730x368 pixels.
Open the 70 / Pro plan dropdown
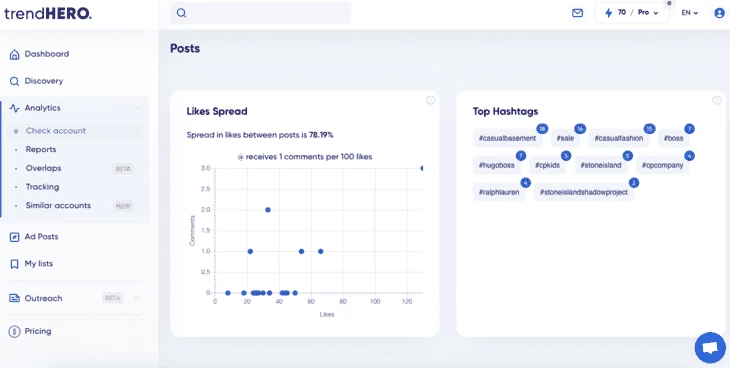coord(632,13)
